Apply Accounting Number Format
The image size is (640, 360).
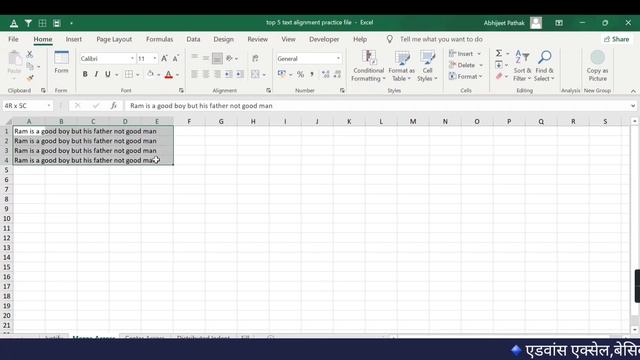click(x=282, y=74)
